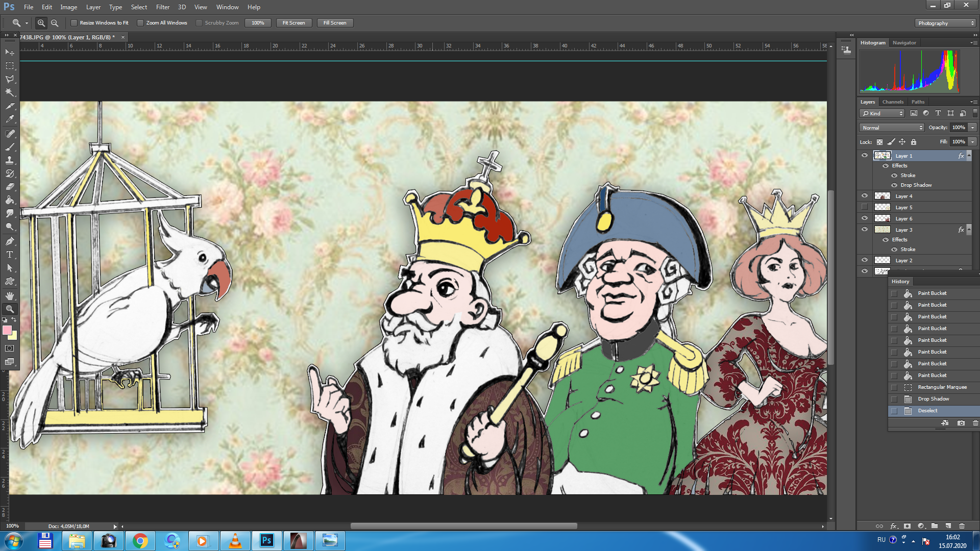Select the History Brush tool
The image size is (980, 551).
coord(10,173)
